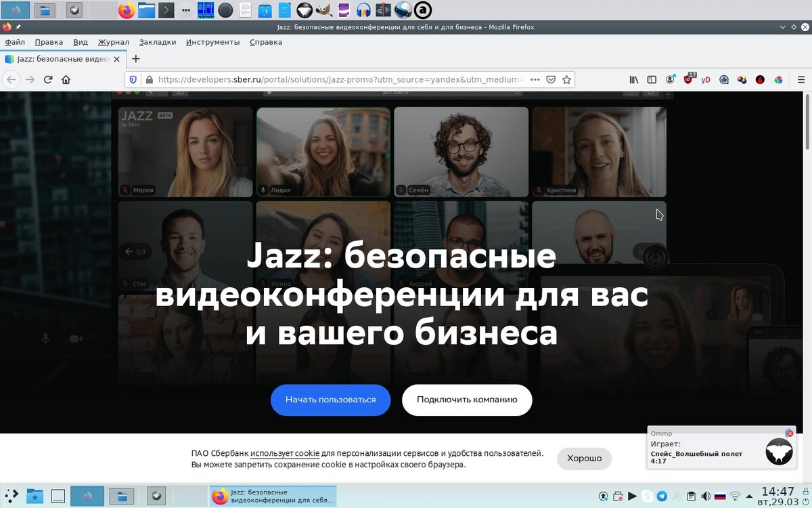Go to the Firefox home page
Image resolution: width=812 pixels, height=508 pixels.
point(66,79)
